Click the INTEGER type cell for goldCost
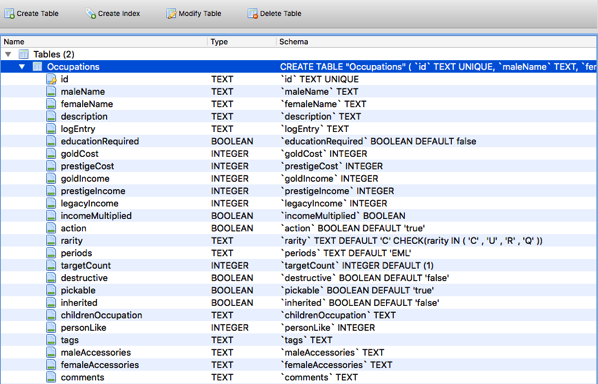This screenshot has width=598, height=384. (x=230, y=154)
